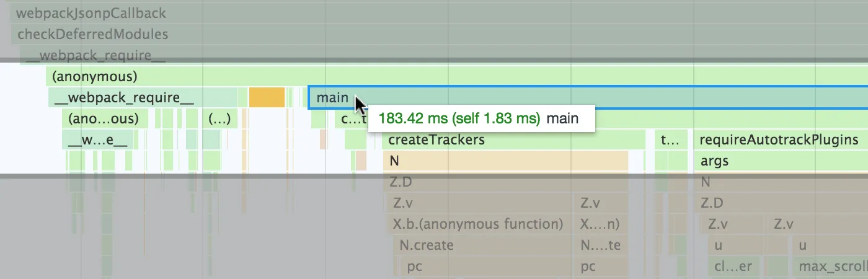Select the highlighted main function bar

click(558, 97)
